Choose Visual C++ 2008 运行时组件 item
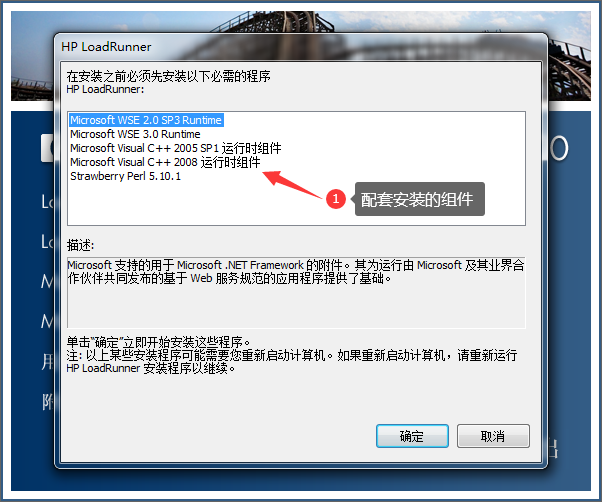 (165, 162)
